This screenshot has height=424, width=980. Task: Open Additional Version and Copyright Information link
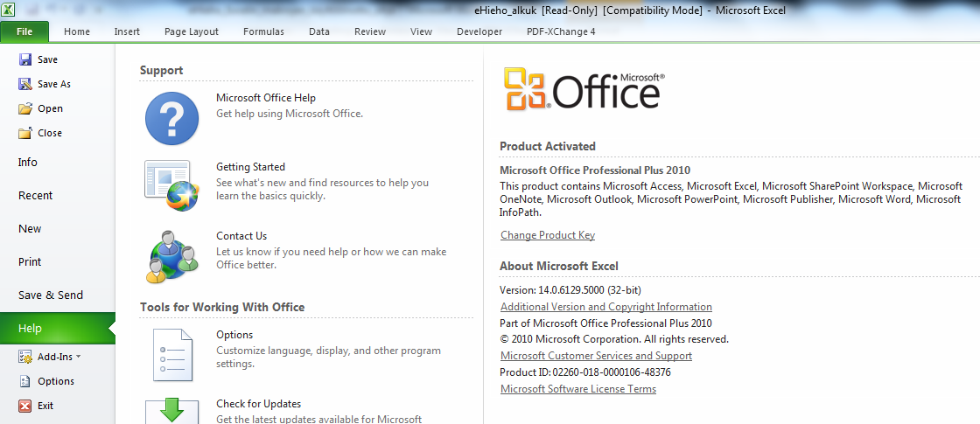(606, 307)
